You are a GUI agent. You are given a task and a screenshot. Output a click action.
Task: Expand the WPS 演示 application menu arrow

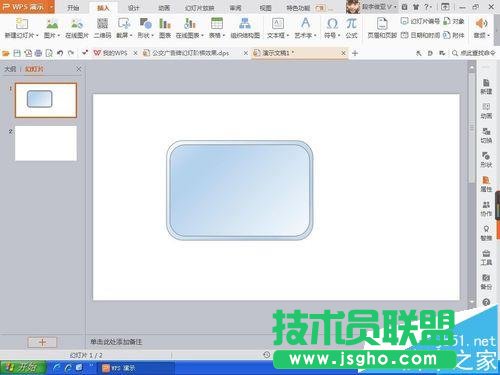(51, 7)
